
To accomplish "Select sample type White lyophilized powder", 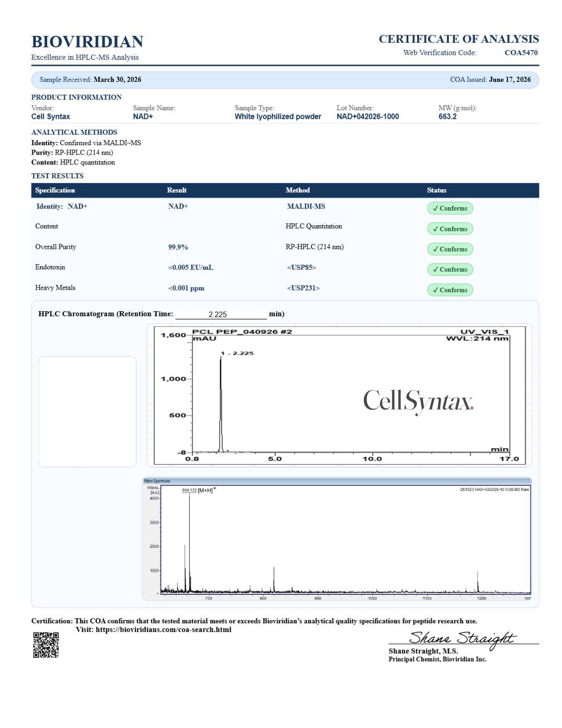I will click(x=278, y=116).
